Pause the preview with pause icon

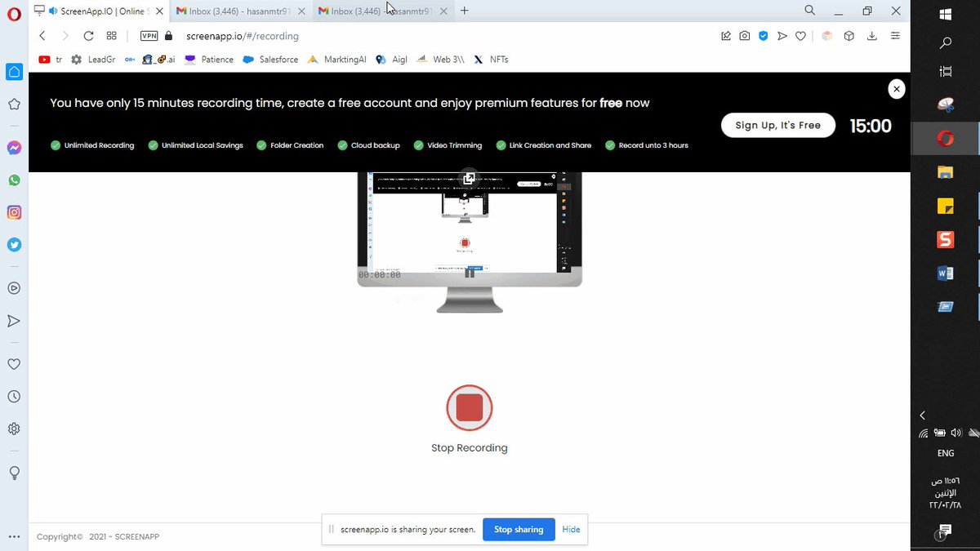click(x=470, y=273)
